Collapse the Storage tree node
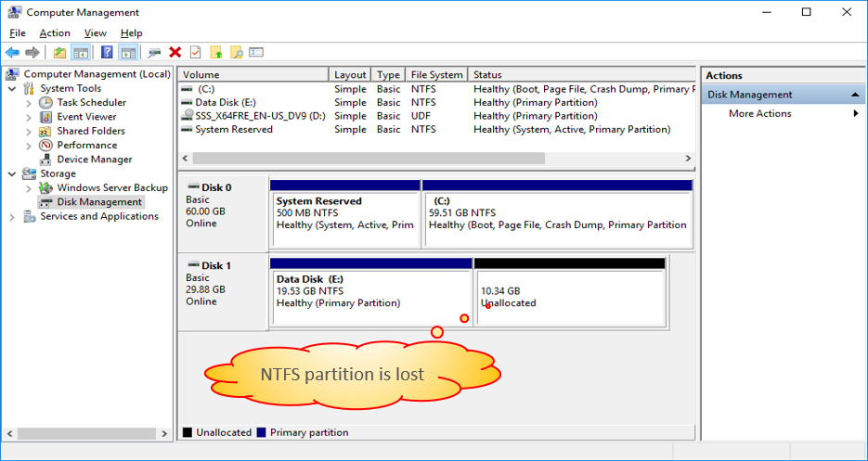Image resolution: width=868 pixels, height=461 pixels. (x=12, y=173)
